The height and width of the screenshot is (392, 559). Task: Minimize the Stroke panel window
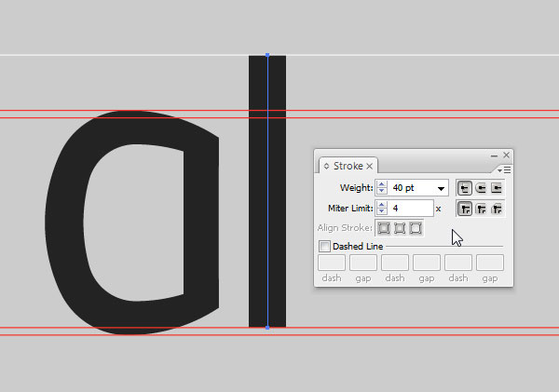[x=494, y=155]
